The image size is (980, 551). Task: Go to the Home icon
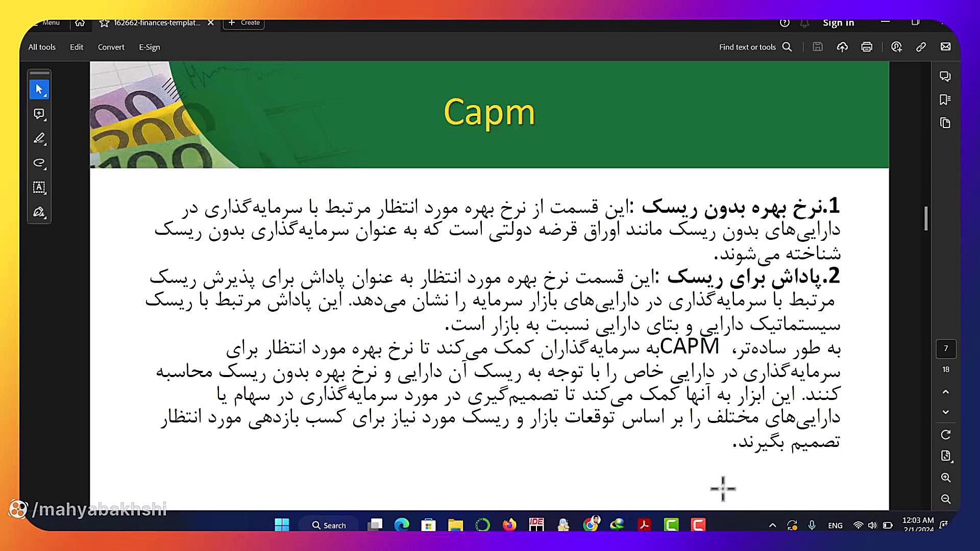[x=80, y=22]
